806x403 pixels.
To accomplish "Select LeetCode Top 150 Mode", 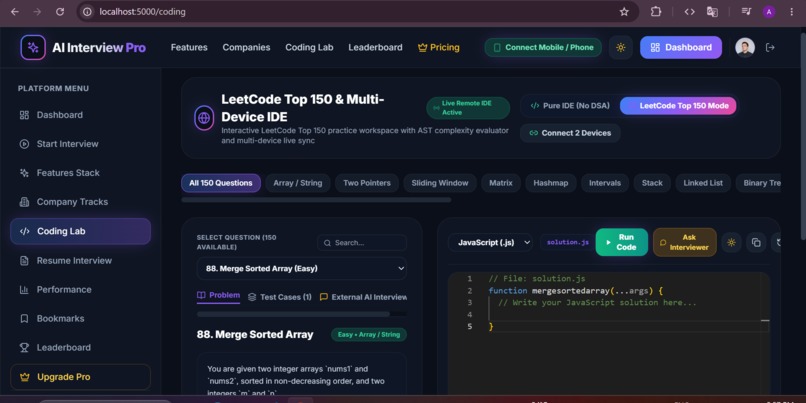I will click(x=678, y=106).
